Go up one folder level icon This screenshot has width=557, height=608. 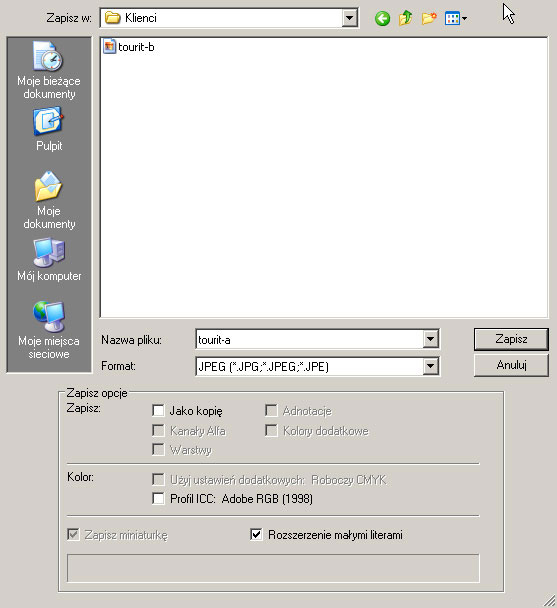(405, 18)
